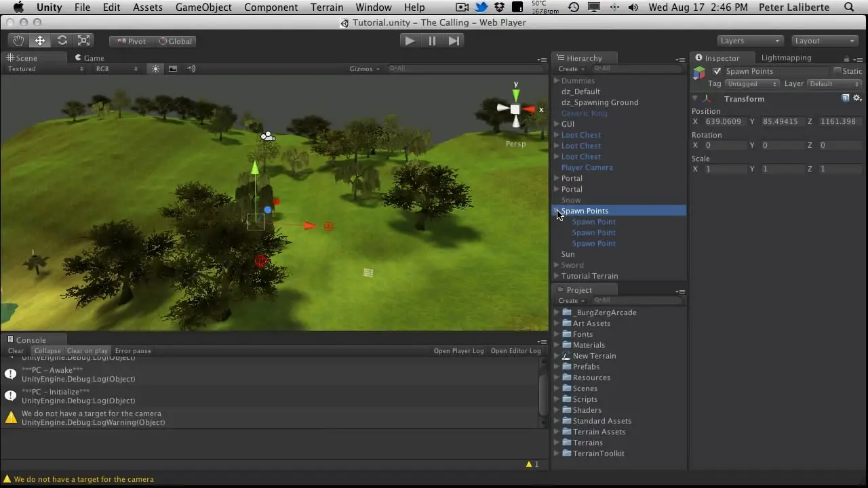Screen dimensions: 868x488
Task: Switch to the Lightmapping tab
Action: pos(786,58)
